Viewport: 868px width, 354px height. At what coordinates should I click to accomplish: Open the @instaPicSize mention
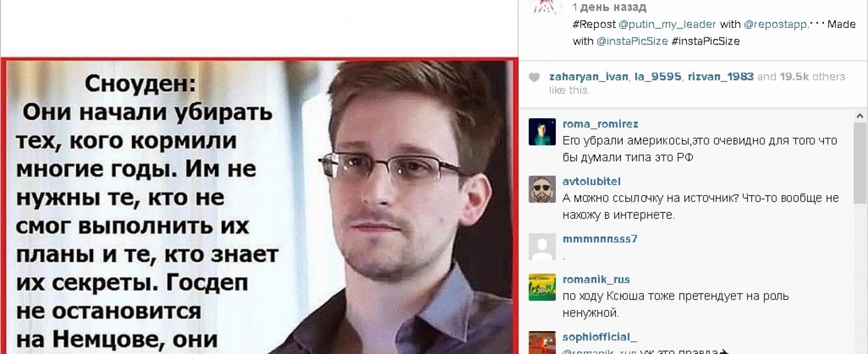632,41
